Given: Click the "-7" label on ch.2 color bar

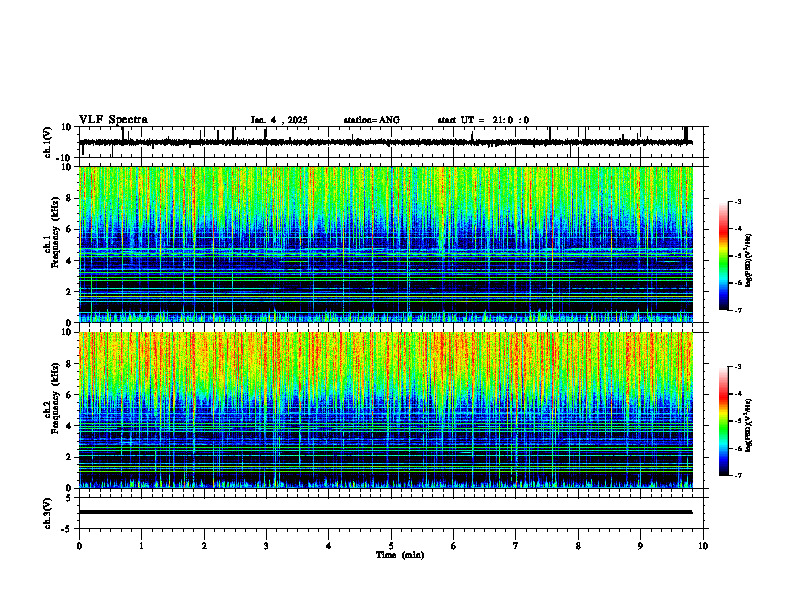Looking at the screenshot, I should 737,475.
